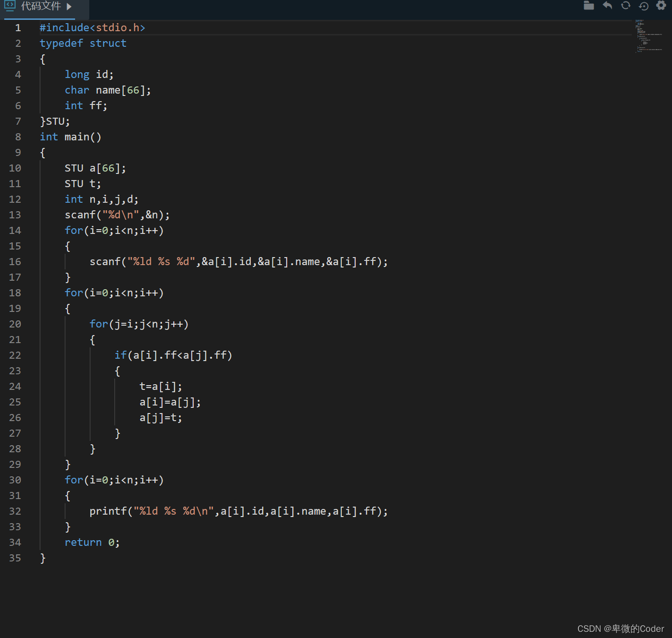Screen dimensions: 672x638
Task: Click the 'char name[66];' declaration
Action: (108, 90)
